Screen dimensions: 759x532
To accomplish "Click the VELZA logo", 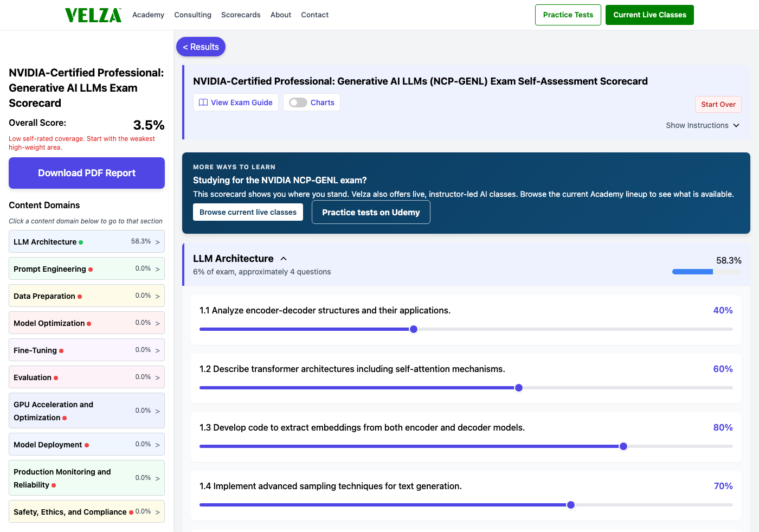I will 93,15.
